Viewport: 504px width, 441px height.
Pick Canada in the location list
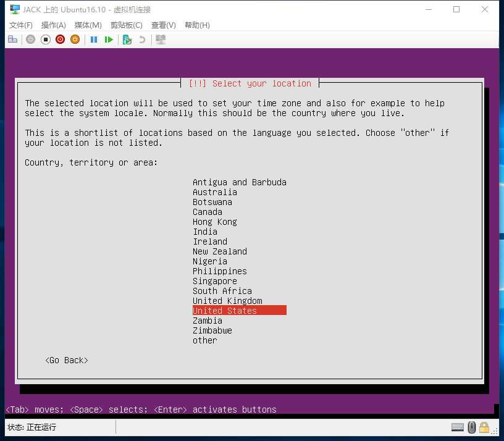coord(240,212)
